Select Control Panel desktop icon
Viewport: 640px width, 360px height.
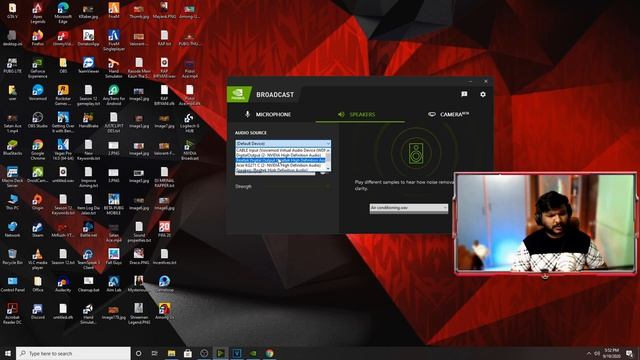click(12, 284)
